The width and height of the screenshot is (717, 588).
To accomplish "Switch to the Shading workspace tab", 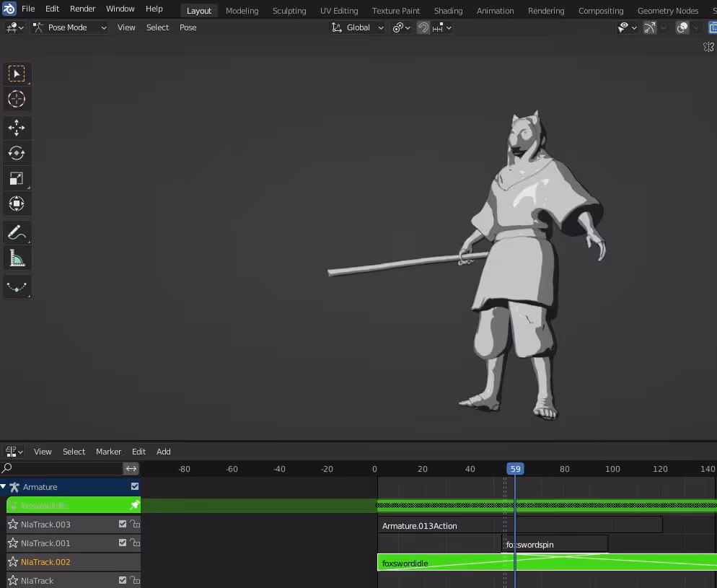I will [x=448, y=11].
